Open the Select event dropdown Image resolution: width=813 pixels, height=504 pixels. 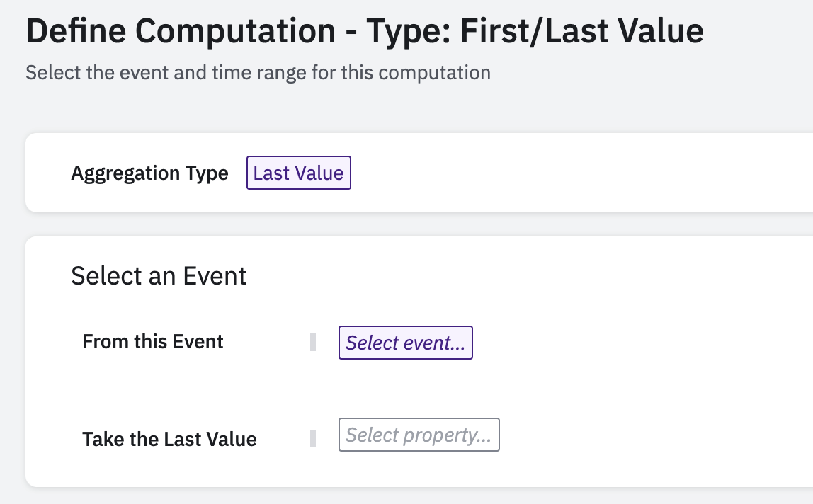[x=405, y=343]
